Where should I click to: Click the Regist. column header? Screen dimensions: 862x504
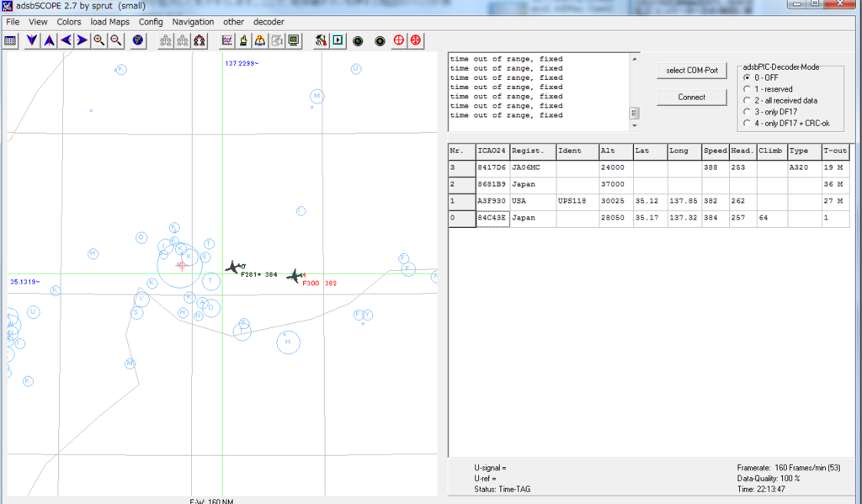[x=533, y=151]
